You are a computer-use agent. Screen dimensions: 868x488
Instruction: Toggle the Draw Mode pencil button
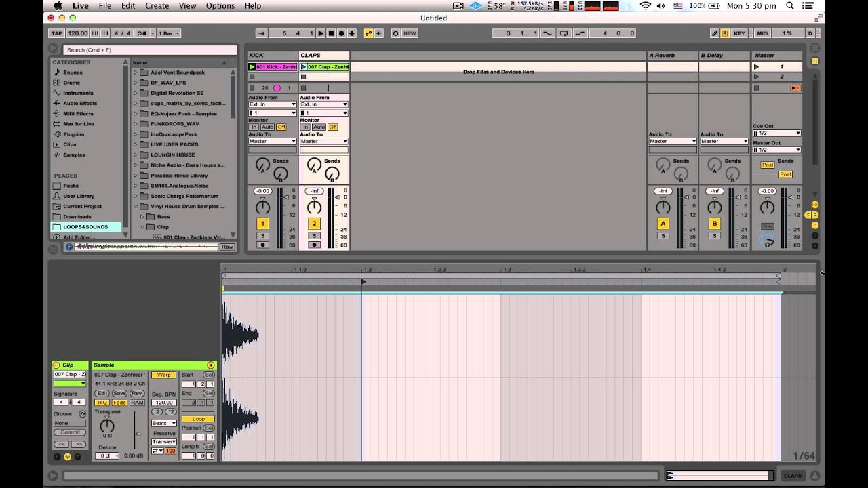click(715, 33)
